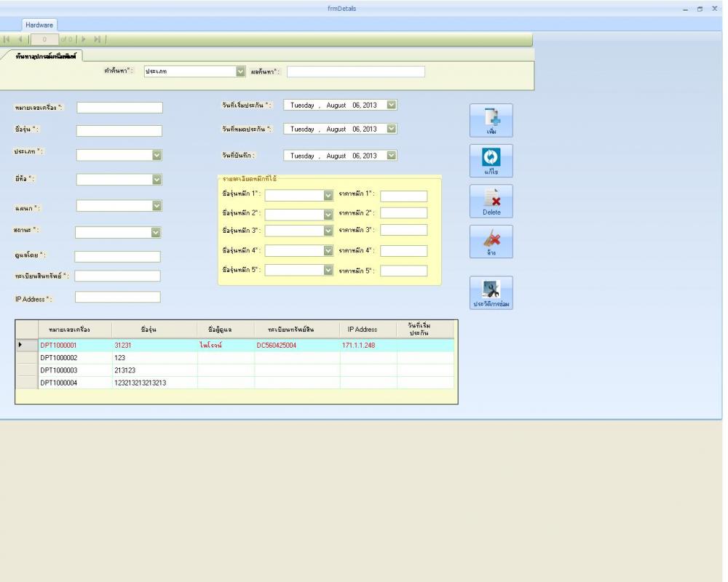Click the ink price 3 field
728x582 pixels.
[x=403, y=230]
